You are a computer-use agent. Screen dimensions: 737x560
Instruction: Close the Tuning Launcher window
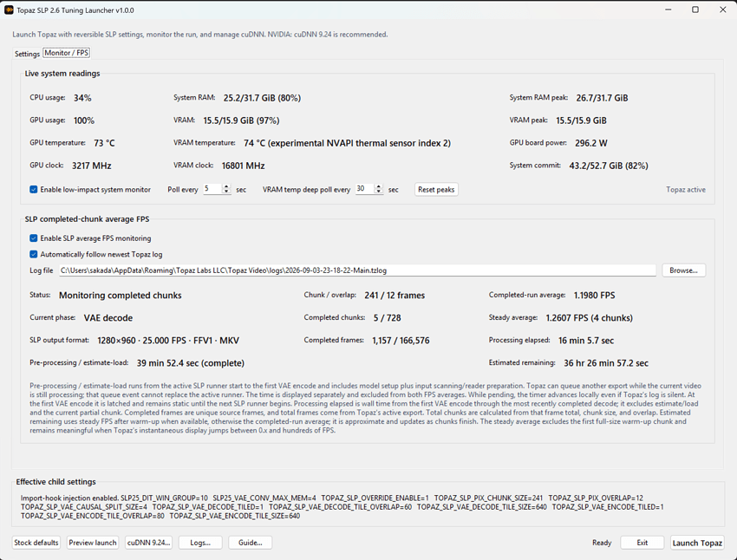tap(722, 10)
